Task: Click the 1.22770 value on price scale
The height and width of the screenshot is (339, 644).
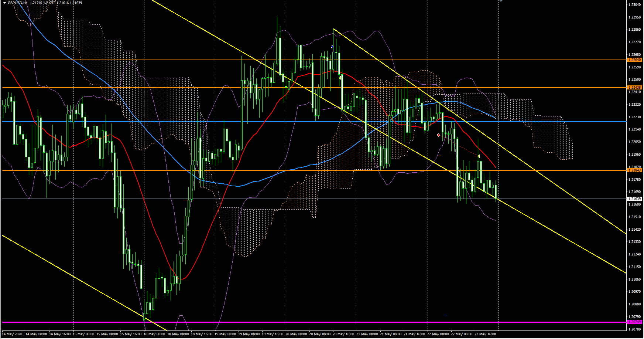Action: click(x=634, y=42)
